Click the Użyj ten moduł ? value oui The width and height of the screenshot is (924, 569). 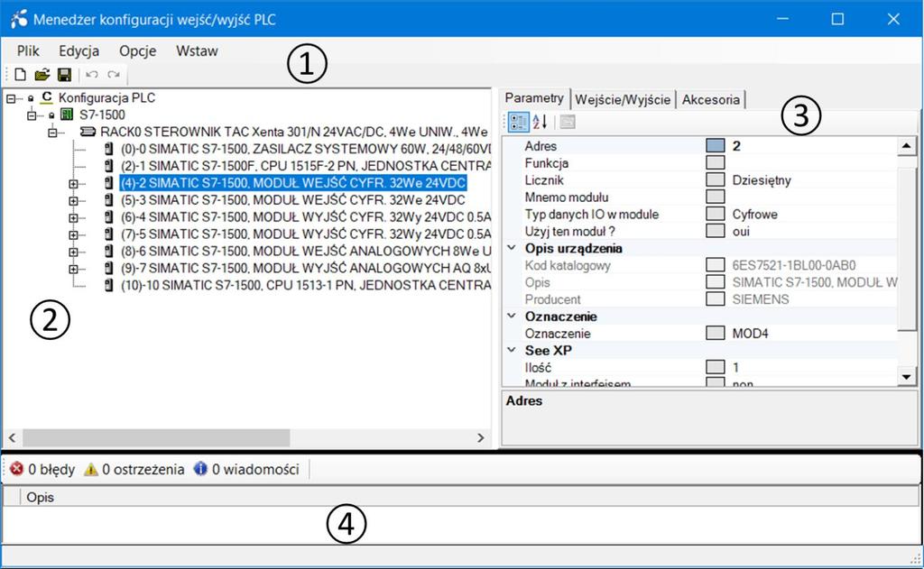[741, 231]
